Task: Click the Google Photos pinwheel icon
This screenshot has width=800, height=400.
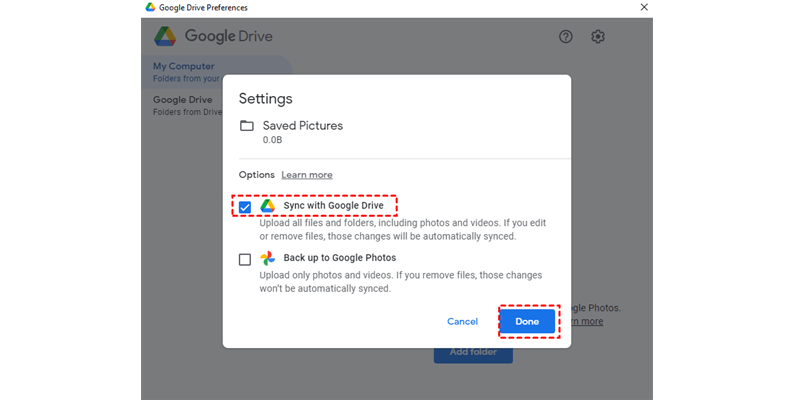Action: coord(268,258)
